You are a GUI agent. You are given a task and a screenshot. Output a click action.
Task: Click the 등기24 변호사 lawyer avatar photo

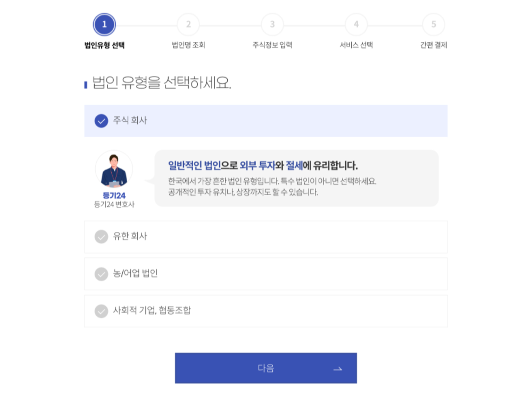click(113, 170)
